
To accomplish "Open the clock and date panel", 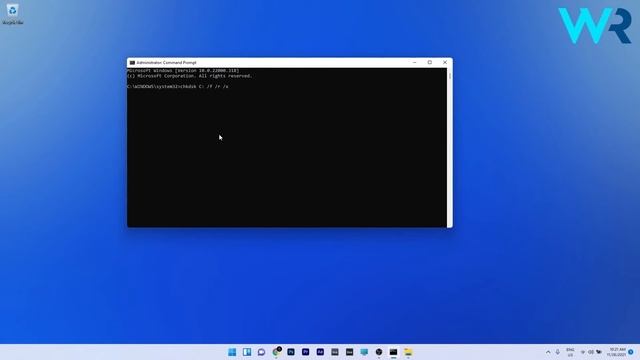I will click(x=617, y=352).
